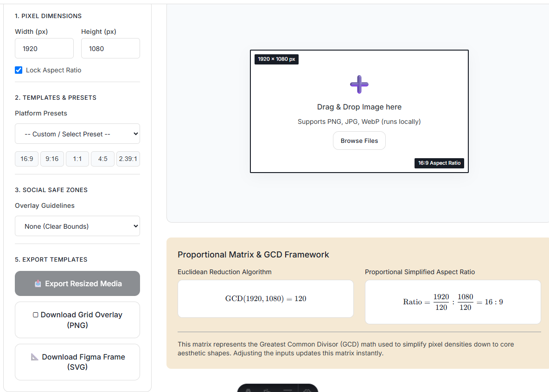
Task: Click the 1. PIXEL DIMENSIONS heading
Action: [x=48, y=16]
